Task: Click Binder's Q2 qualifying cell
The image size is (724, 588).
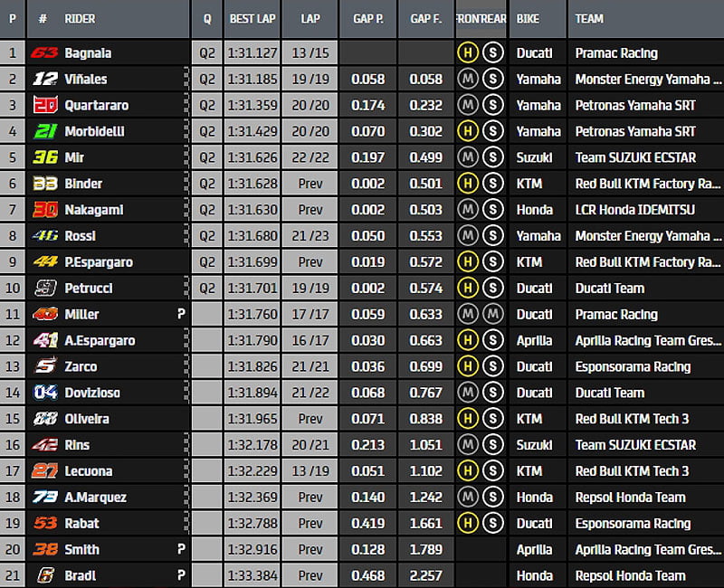Action: 207,185
